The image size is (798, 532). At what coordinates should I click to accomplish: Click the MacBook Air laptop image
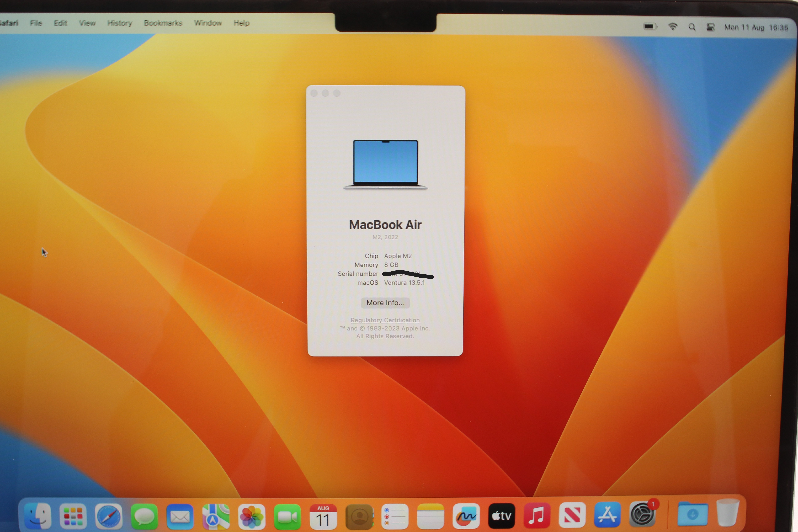pyautogui.click(x=385, y=165)
